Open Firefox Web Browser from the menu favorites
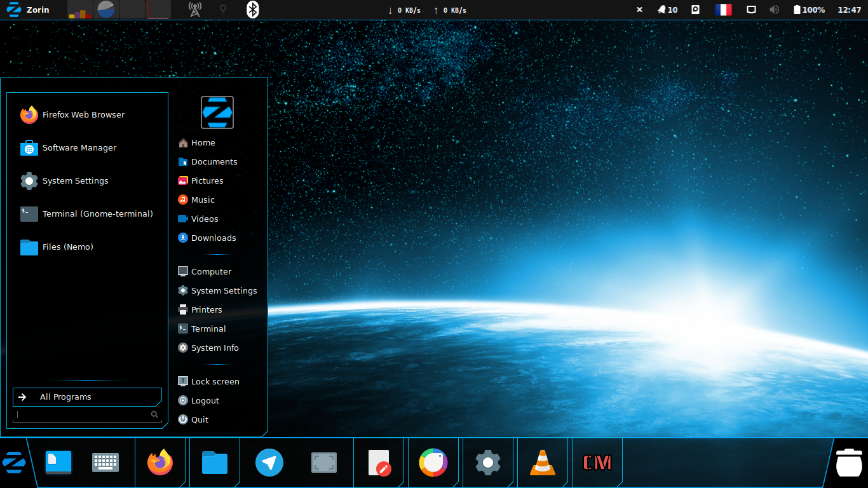Screen dimensions: 868x488 click(x=72, y=115)
